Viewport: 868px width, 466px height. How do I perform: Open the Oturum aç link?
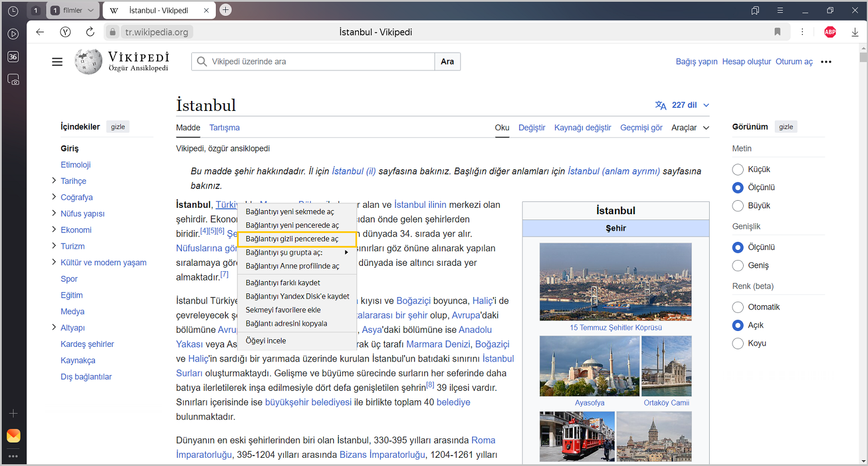coord(794,62)
